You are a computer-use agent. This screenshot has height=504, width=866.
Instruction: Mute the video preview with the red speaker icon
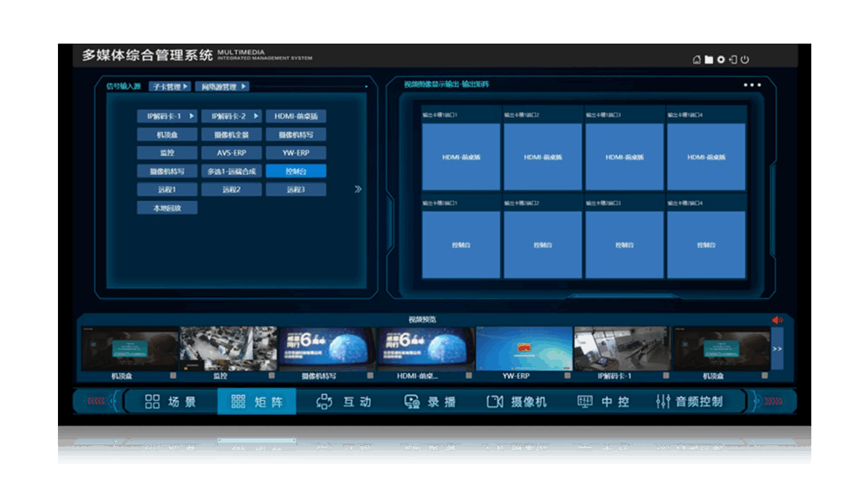tap(777, 320)
